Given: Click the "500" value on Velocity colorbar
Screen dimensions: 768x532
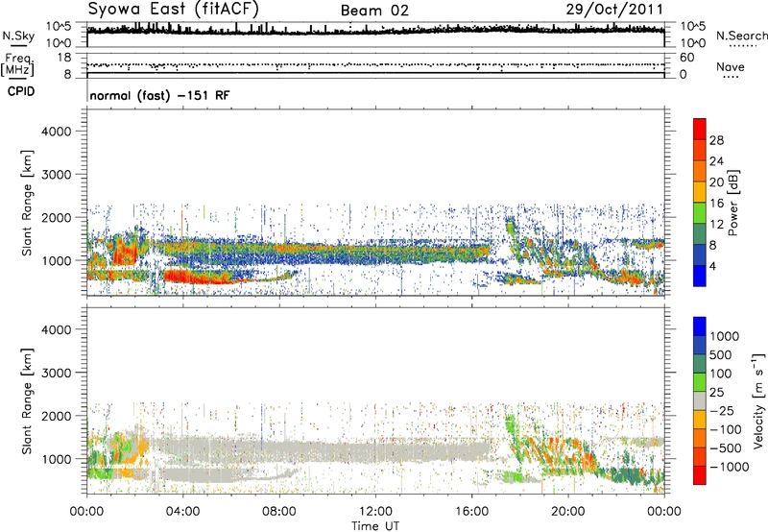Looking at the screenshot, I should coord(721,354).
